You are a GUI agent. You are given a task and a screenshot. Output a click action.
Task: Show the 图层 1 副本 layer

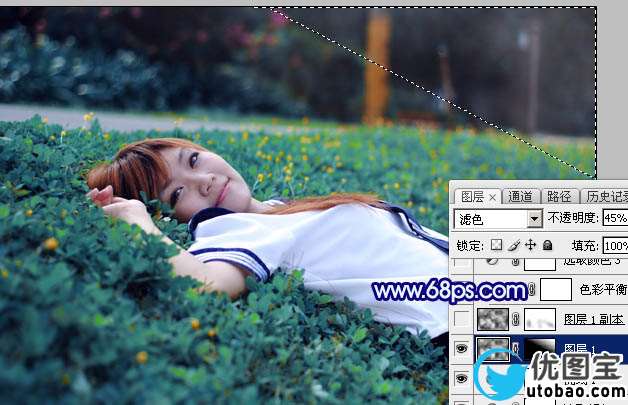tap(461, 319)
